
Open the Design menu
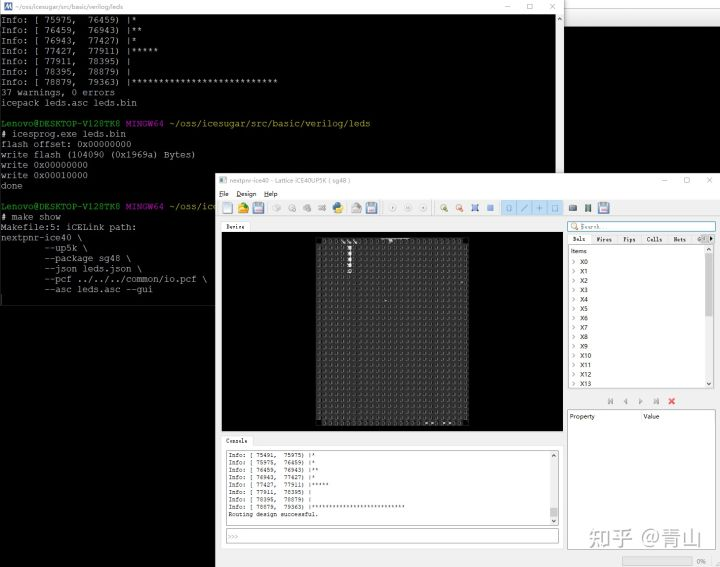[x=246, y=193]
